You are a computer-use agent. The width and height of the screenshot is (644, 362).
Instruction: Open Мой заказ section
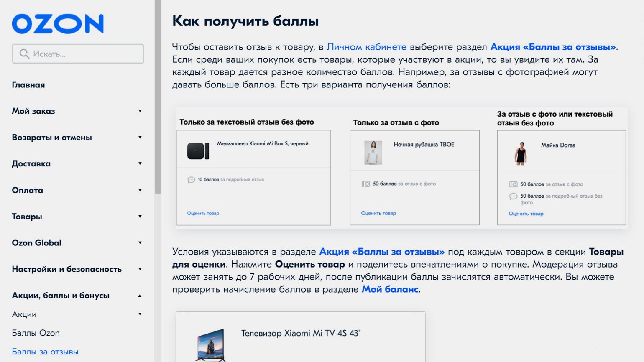33,111
